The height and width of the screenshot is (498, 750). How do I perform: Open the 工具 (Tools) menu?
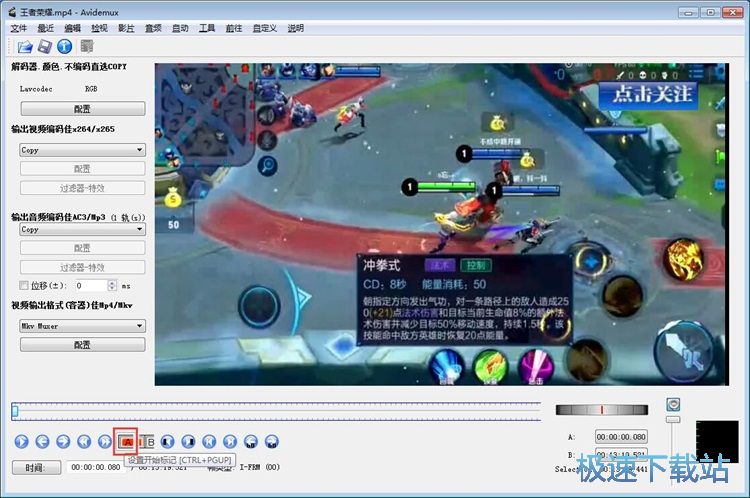(x=207, y=28)
